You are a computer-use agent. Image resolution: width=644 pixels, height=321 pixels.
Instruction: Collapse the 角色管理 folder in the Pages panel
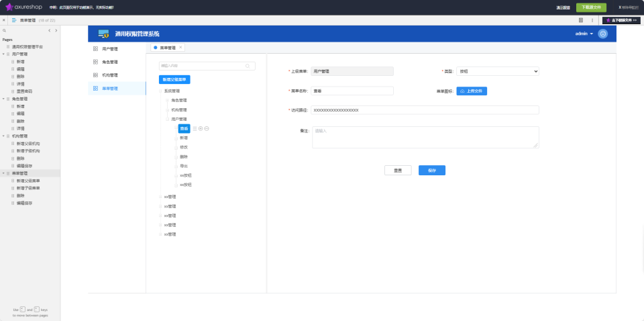pyautogui.click(x=3, y=99)
